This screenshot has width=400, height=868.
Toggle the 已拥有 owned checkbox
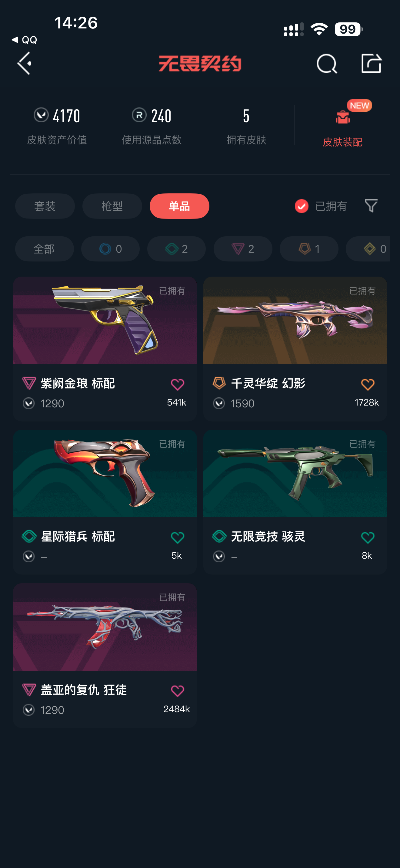tap(302, 206)
